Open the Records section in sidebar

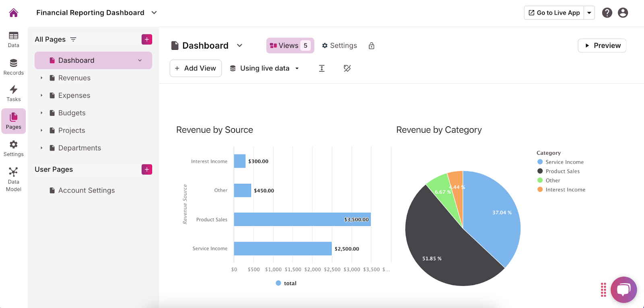(14, 67)
